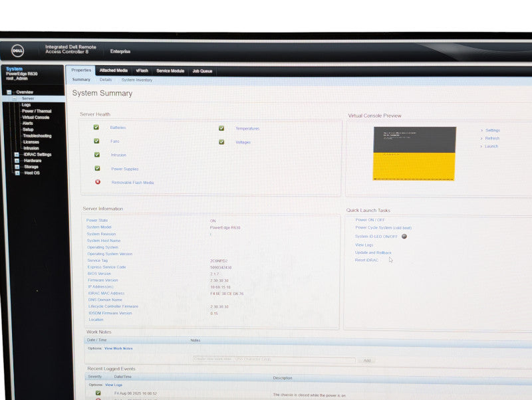
Task: Open the Removable Flash Media link
Action: pos(132,182)
